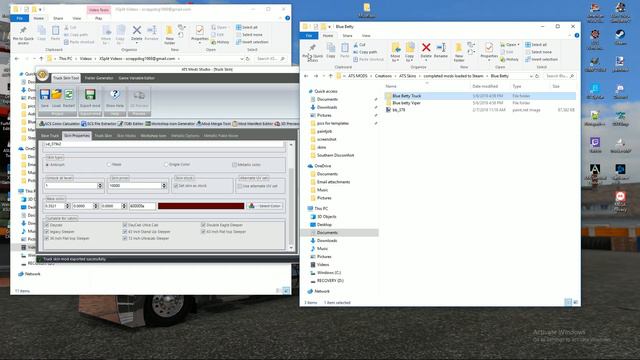
Task: Switch to Game Variable Editor tab
Action: click(136, 78)
